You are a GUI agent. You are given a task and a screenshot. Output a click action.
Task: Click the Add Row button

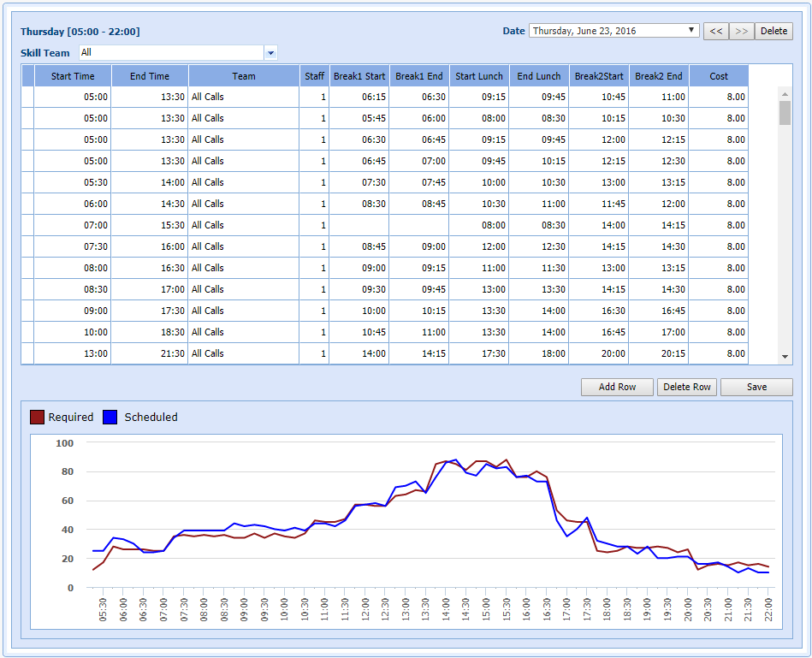617,387
